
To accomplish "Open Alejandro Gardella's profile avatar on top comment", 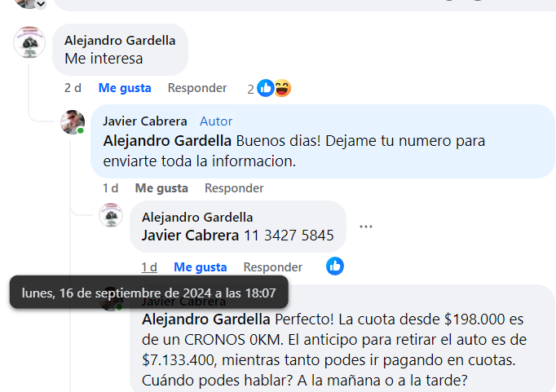I will pyautogui.click(x=29, y=42).
